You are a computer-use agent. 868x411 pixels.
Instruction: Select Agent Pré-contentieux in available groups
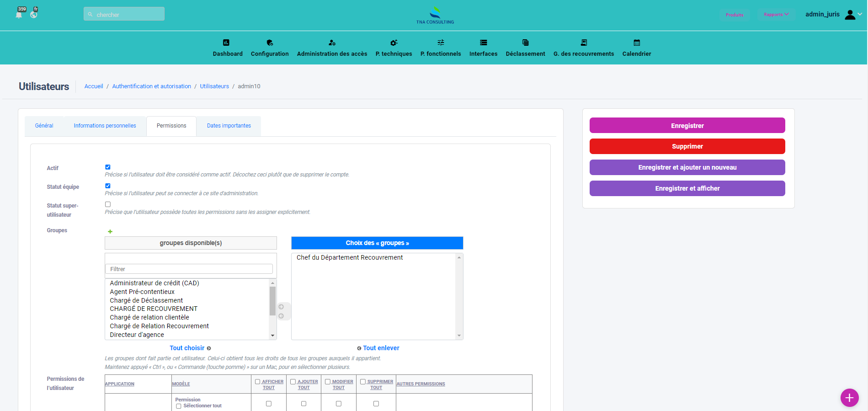pos(142,292)
